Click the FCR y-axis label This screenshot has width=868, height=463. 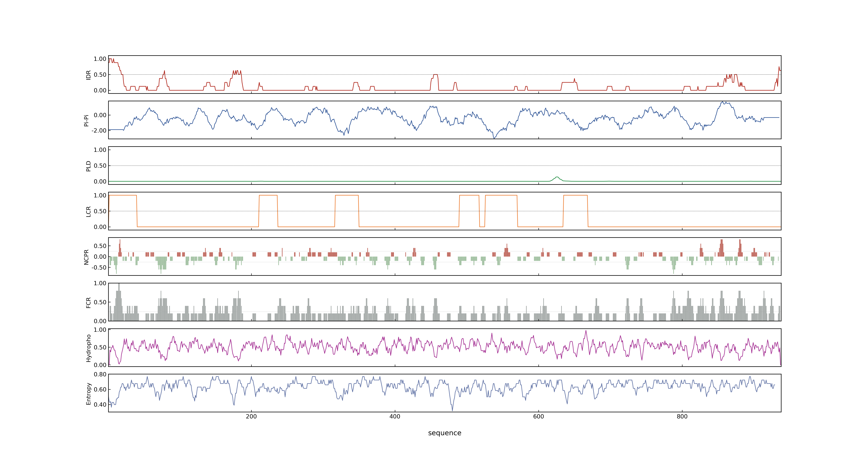88,302
